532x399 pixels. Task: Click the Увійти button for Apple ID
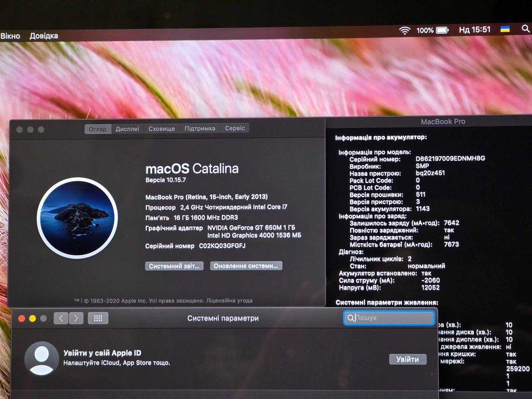tap(408, 359)
